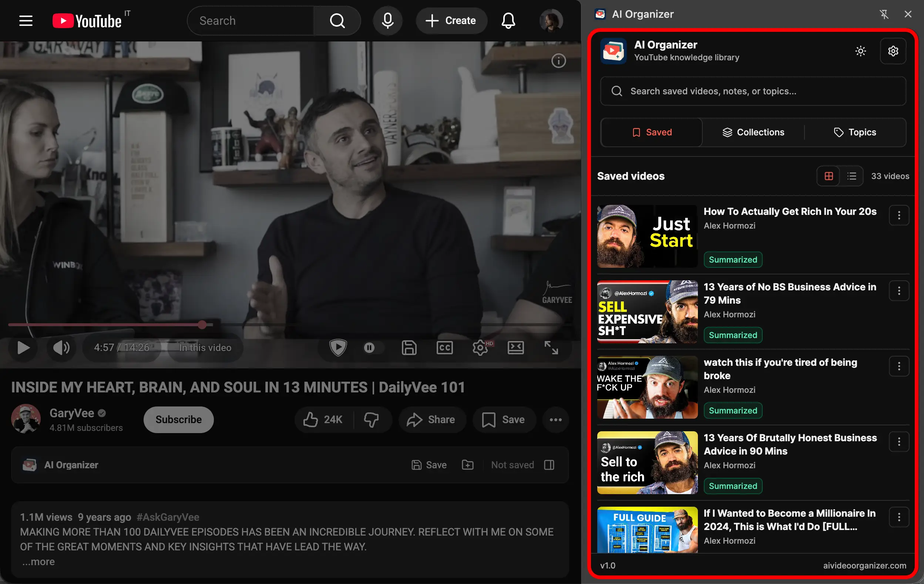Go to YouTube home via logo
The image size is (924, 584).
pos(87,21)
